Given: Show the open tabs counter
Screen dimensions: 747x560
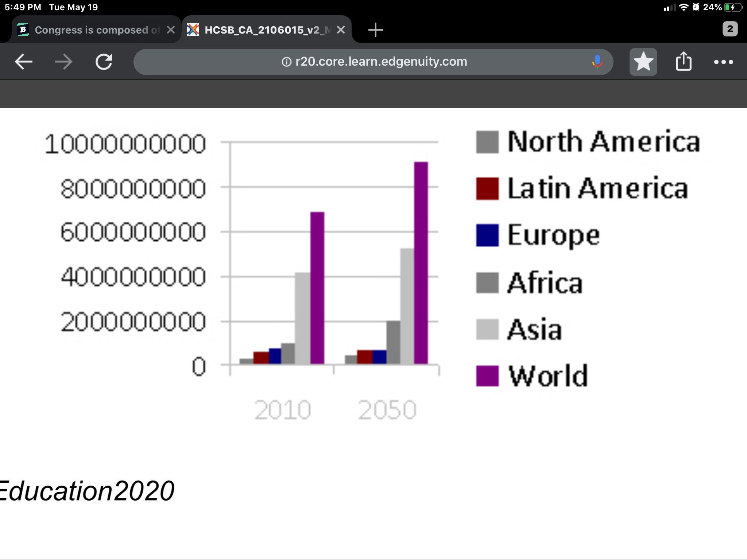Looking at the screenshot, I should point(730,29).
